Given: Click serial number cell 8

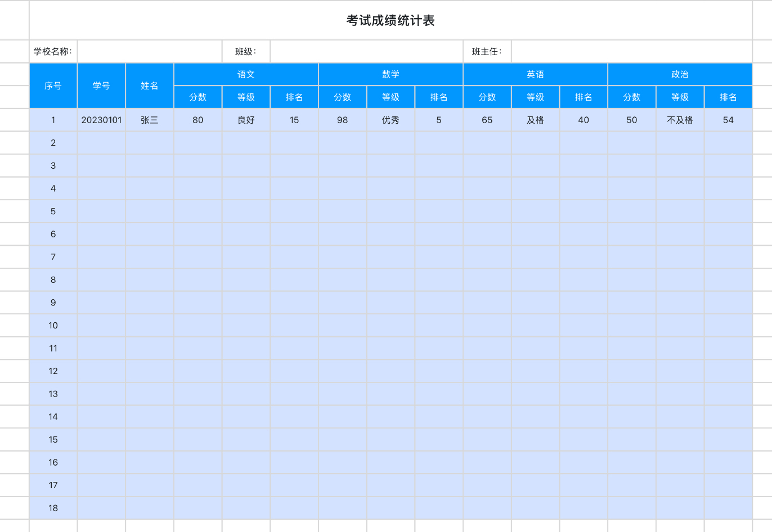Looking at the screenshot, I should tap(53, 279).
